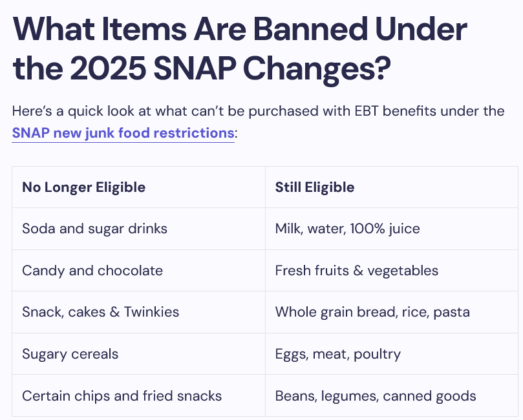Screen dimensions: 523x420
Task: Click the 'Soda and sugar drinks' cell
Action: click(x=94, y=229)
